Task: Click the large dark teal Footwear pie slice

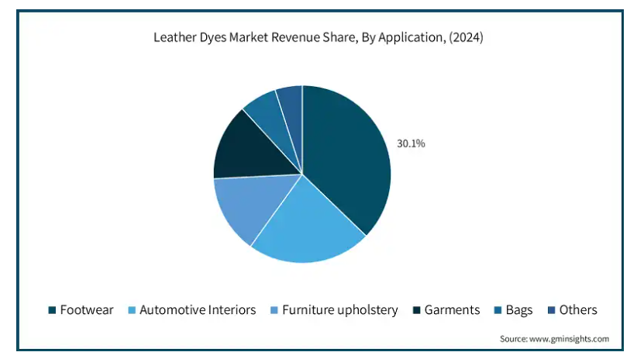Action: coord(347,161)
